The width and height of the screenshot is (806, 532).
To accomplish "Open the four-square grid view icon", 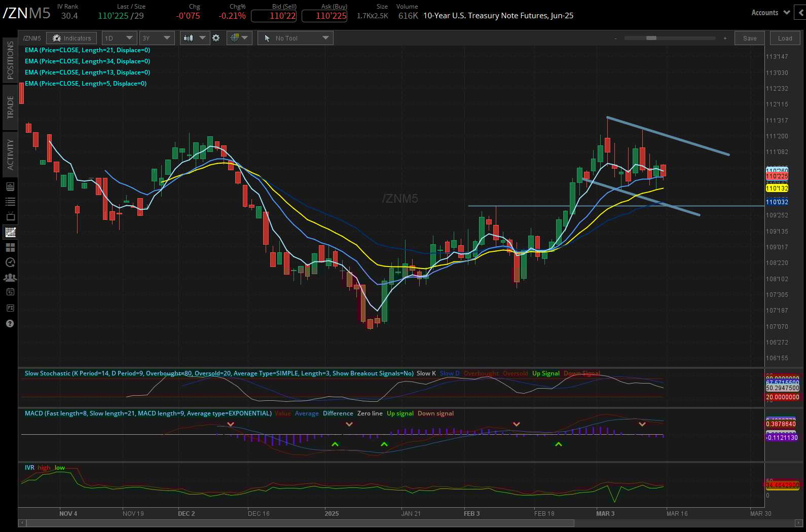I will tap(10, 247).
